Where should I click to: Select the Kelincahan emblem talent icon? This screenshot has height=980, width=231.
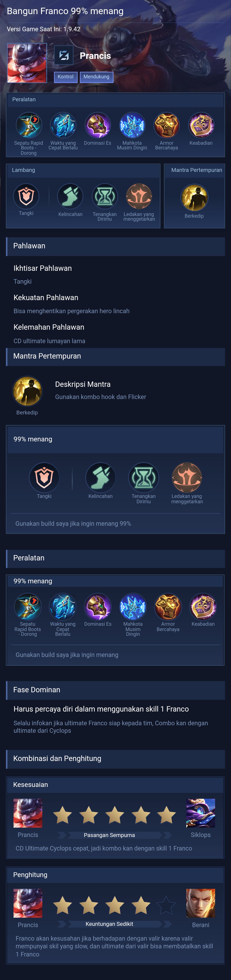[70, 196]
